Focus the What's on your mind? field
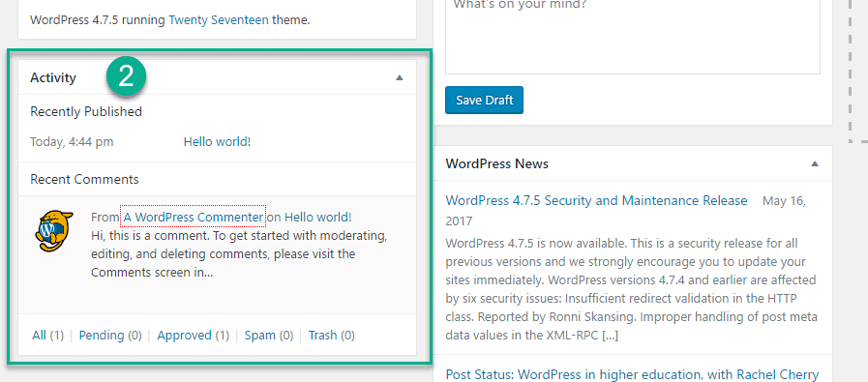 point(633,37)
